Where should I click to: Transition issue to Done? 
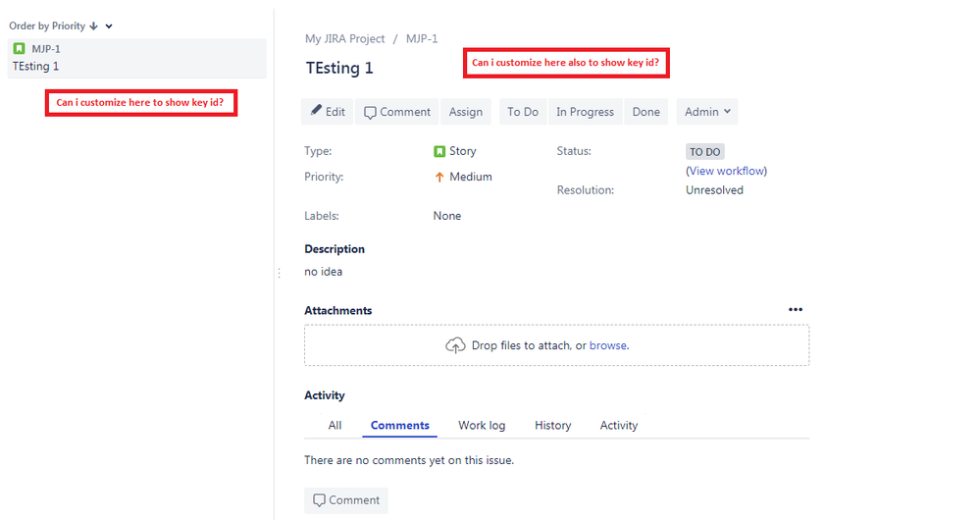click(645, 111)
